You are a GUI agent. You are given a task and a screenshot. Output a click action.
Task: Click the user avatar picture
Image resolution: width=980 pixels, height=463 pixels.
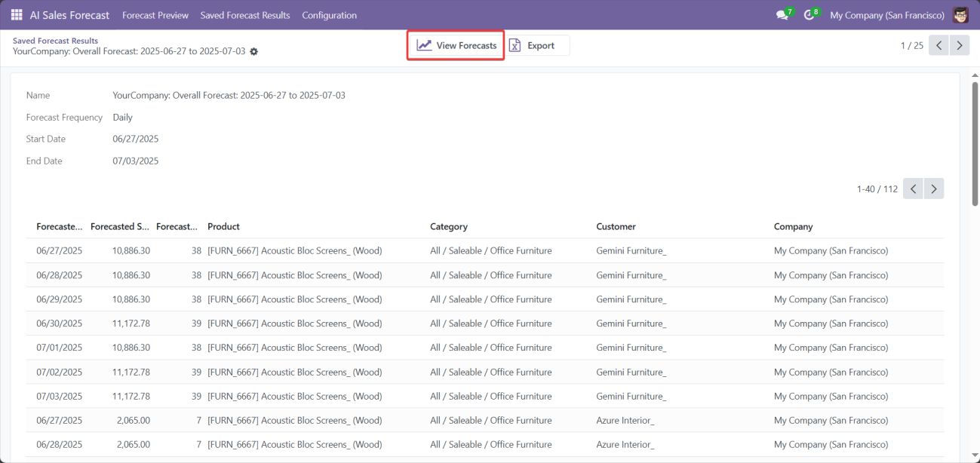coord(960,15)
